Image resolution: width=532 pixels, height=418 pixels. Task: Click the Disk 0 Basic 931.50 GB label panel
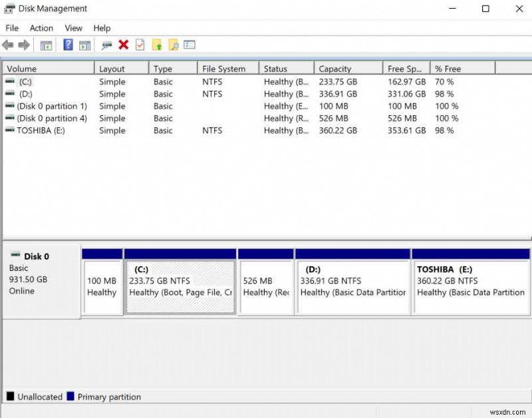pos(41,280)
